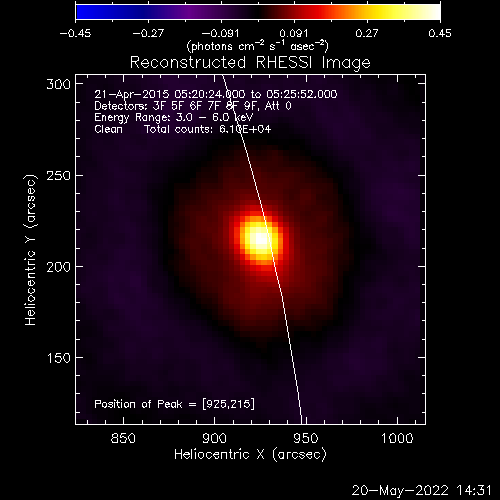
Task: Click the 900 tick label on X axis
Action: [214, 438]
